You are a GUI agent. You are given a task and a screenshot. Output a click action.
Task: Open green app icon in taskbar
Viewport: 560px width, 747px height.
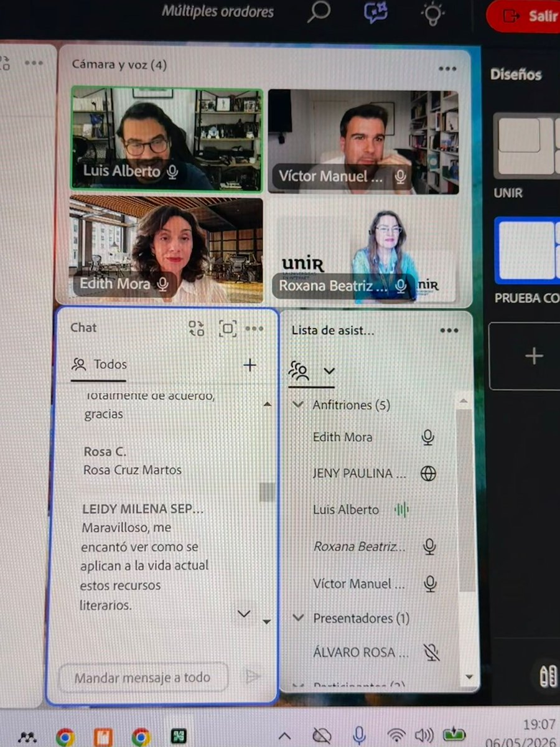click(x=179, y=737)
